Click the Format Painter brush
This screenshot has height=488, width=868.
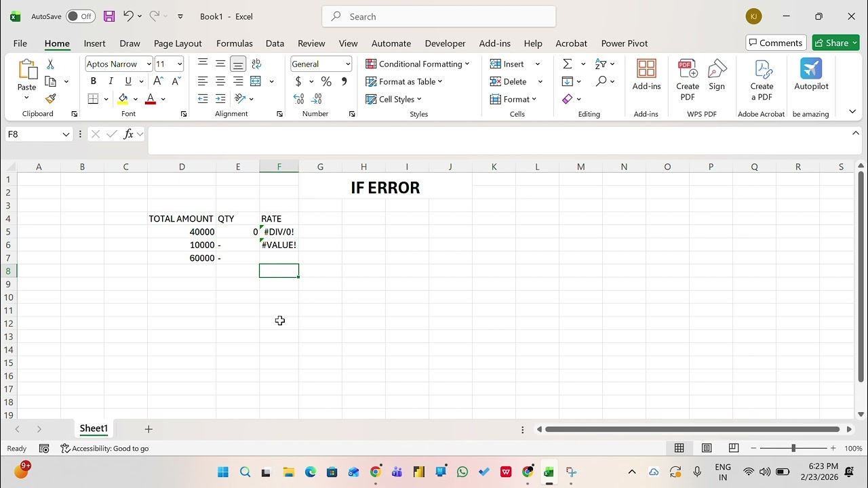[x=50, y=99]
